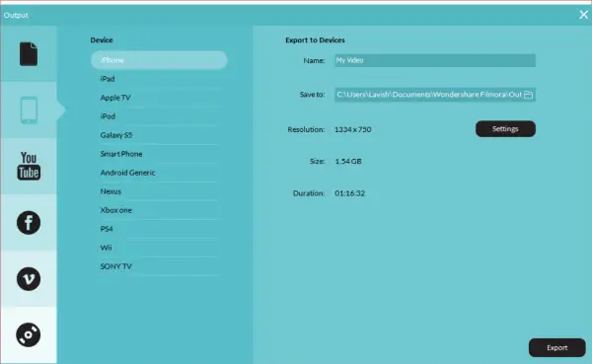Screen dimensions: 592x364
Task: Open the DVD burn tab icon
Action: (29, 334)
